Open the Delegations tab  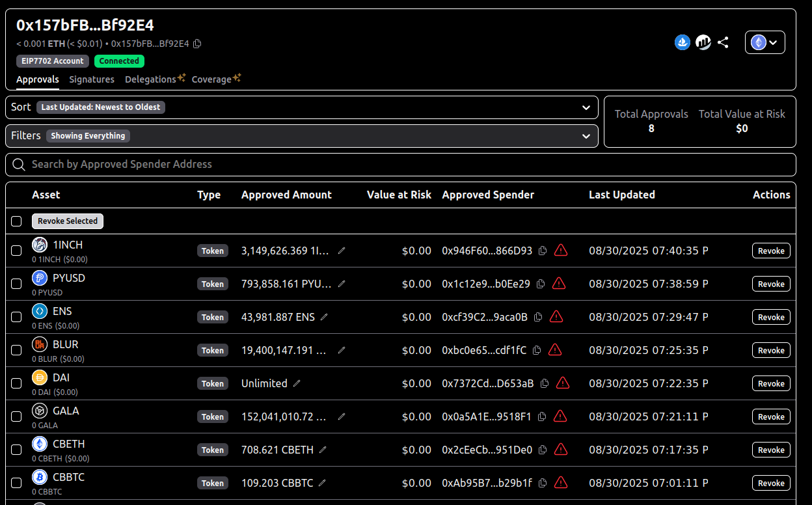pyautogui.click(x=150, y=79)
